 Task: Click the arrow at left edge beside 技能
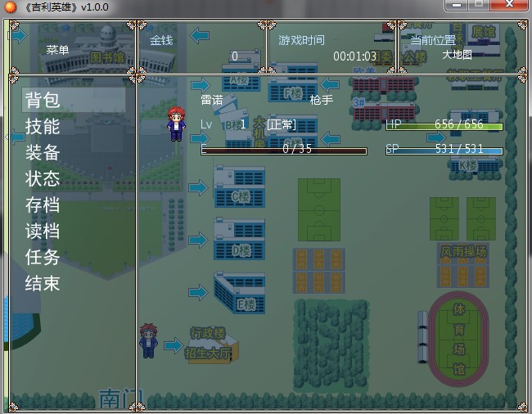pos(16,137)
